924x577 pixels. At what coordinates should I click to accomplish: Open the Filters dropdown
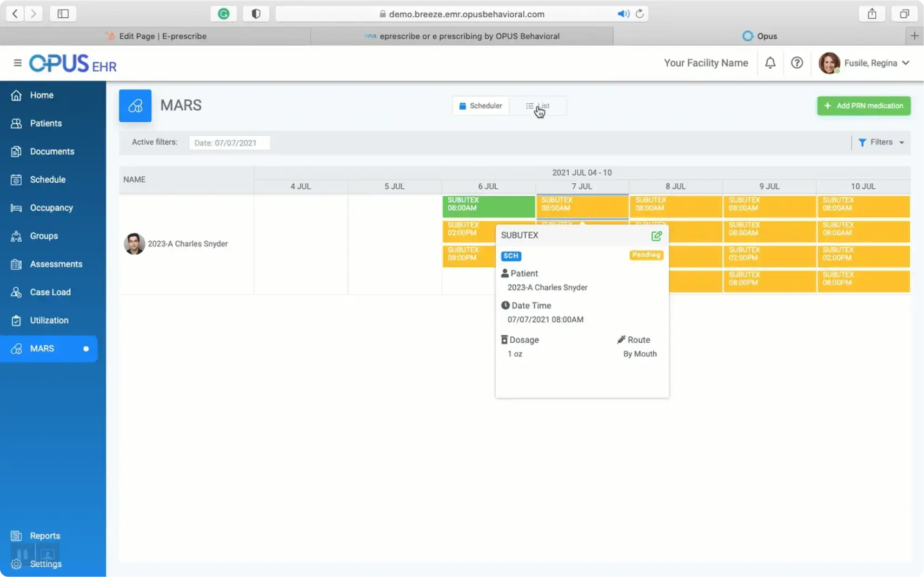click(881, 142)
